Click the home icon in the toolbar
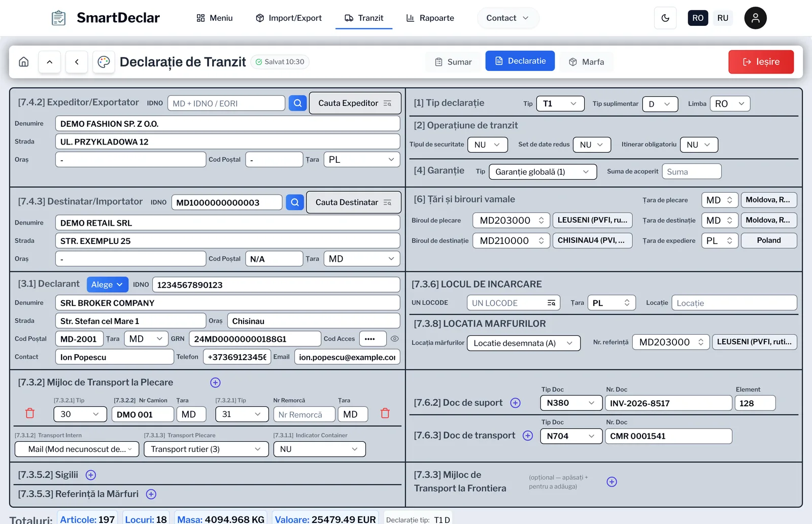This screenshot has width=812, height=524. tap(23, 62)
